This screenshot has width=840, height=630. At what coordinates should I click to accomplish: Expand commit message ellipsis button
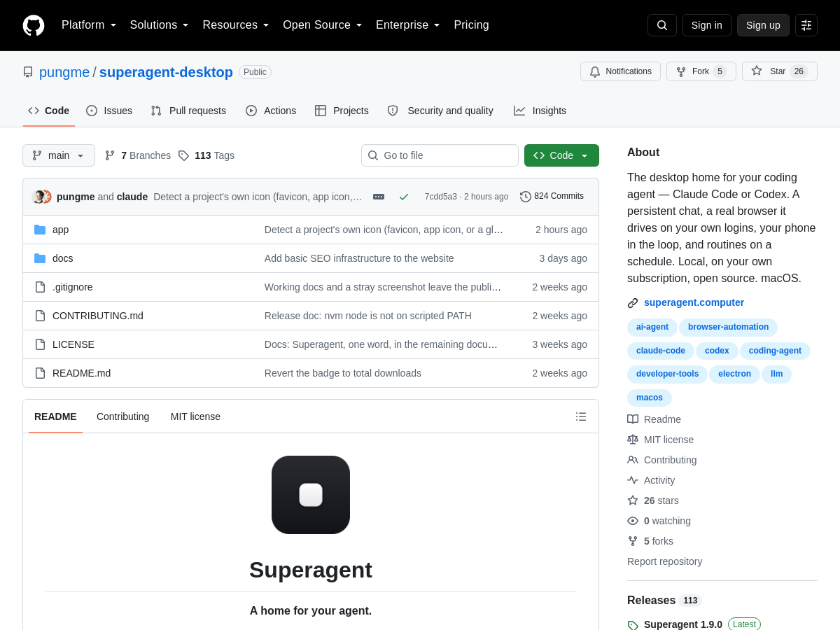tap(379, 197)
